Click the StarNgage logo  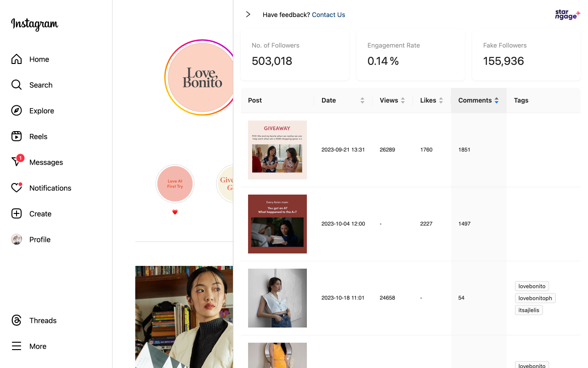[567, 14]
